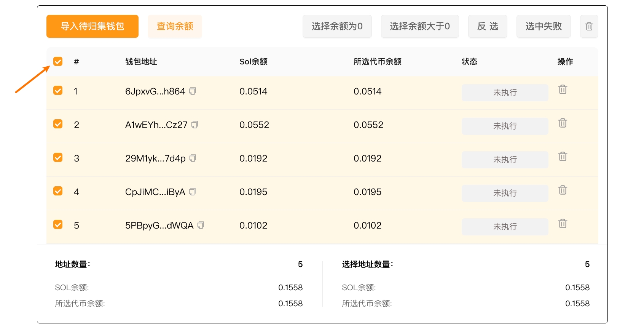Remove row 4 wallet via trash icon
This screenshot has height=336, width=644.
[x=563, y=190]
